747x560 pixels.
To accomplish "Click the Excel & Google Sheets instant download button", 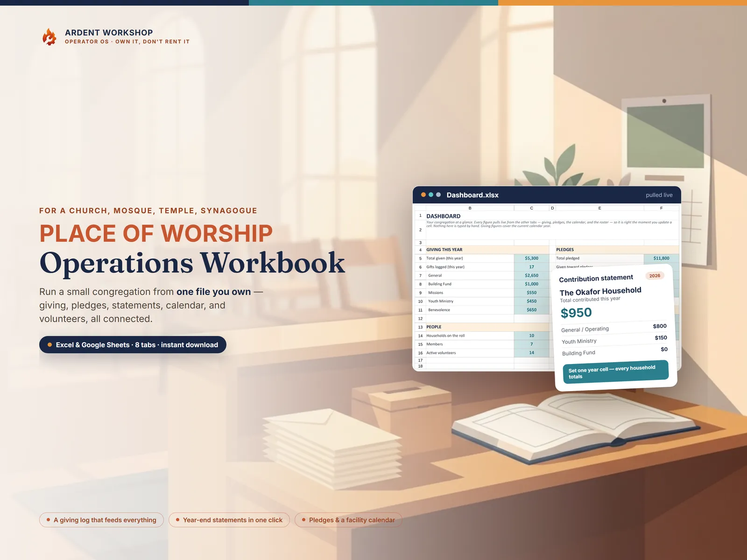I will 133,345.
